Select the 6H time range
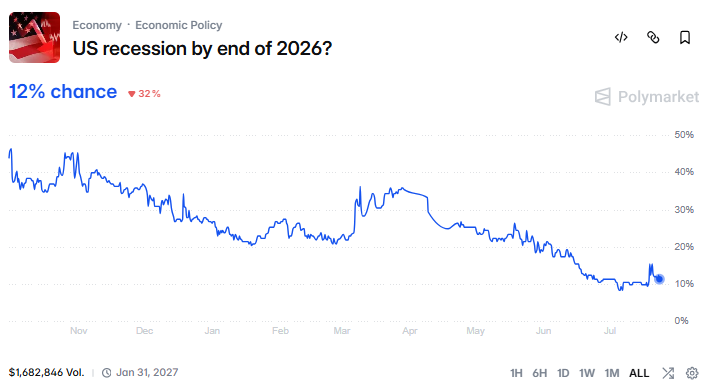 pyautogui.click(x=539, y=373)
